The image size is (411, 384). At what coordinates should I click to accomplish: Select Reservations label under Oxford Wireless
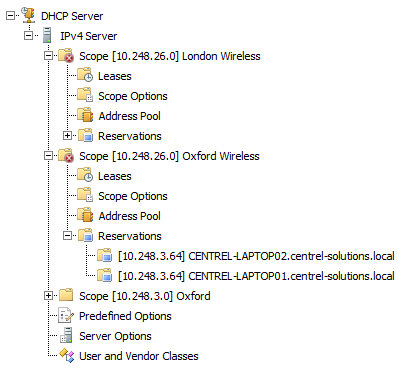[x=130, y=236]
